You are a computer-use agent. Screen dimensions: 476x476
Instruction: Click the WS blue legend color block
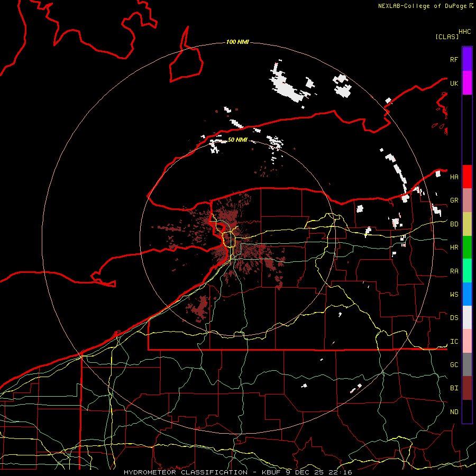(467, 294)
